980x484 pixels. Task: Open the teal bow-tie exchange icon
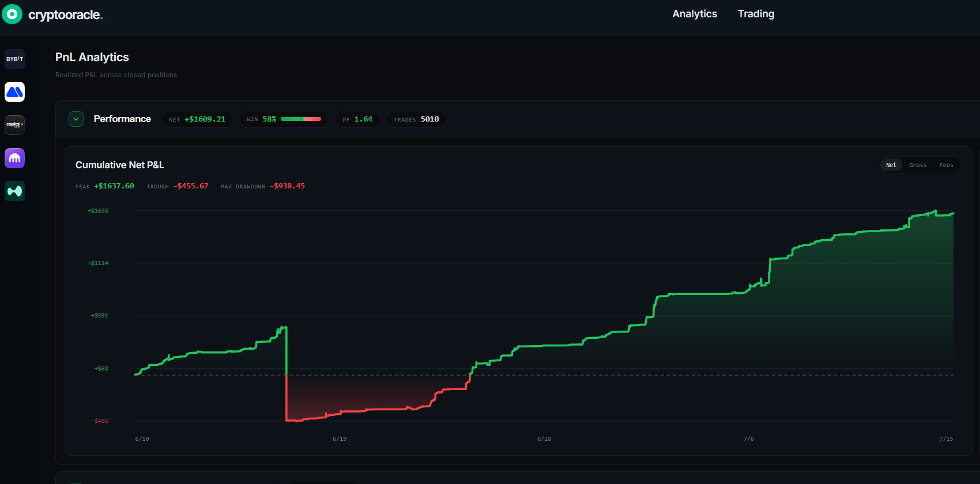[15, 191]
